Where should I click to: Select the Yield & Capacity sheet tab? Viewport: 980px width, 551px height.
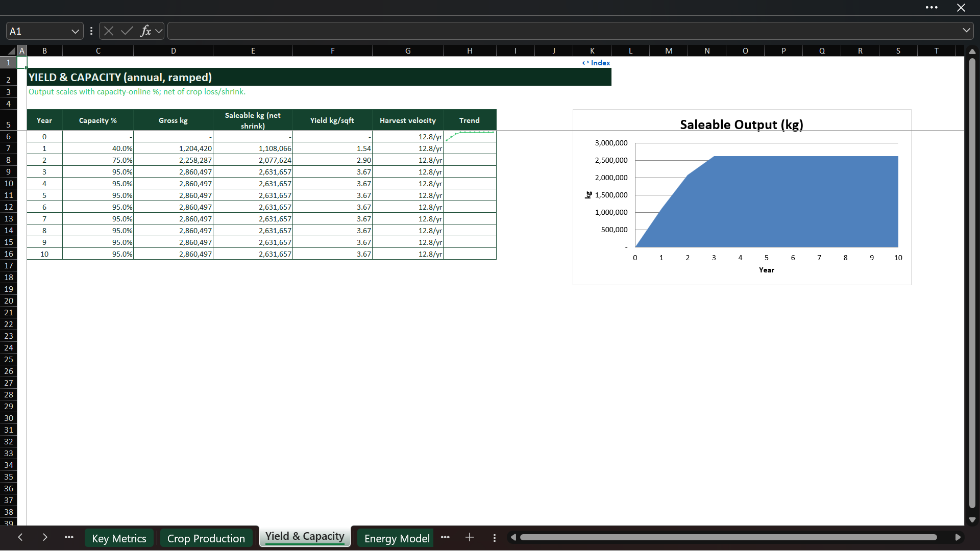click(x=305, y=537)
